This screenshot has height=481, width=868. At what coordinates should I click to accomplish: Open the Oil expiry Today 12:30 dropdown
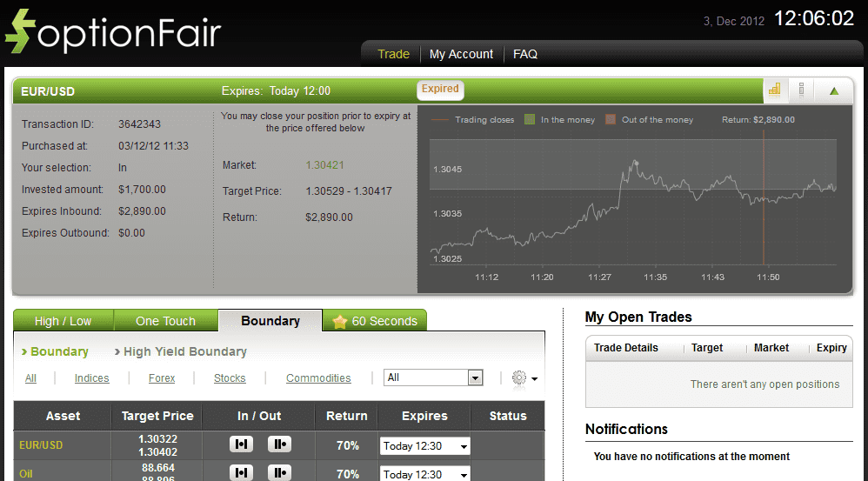[x=424, y=474]
